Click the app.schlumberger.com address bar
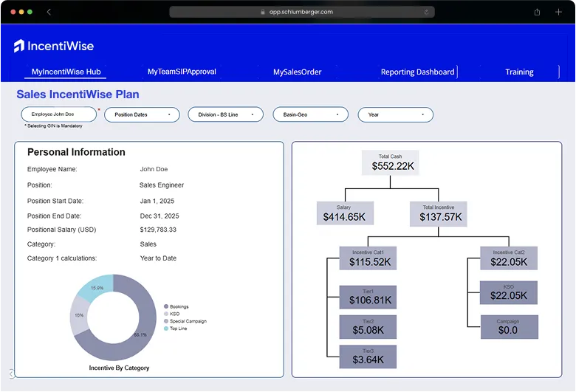The height and width of the screenshot is (392, 576). tap(302, 12)
